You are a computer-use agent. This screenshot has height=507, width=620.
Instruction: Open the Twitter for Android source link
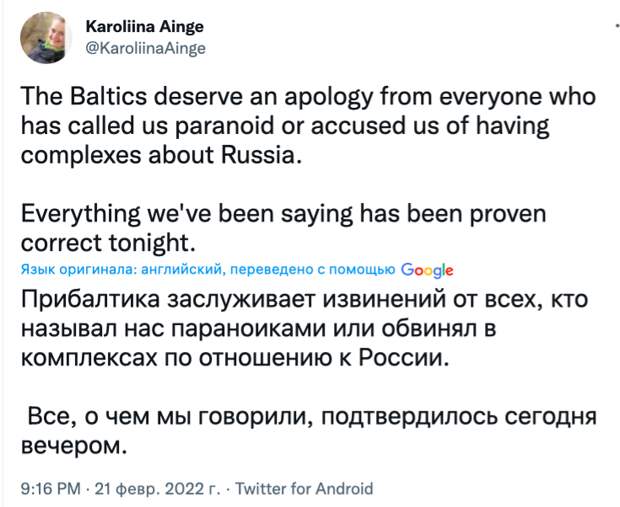point(304,489)
